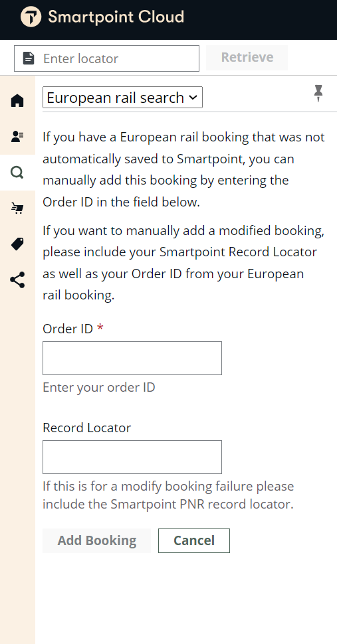
Task: Open the European rail search dropdown
Action: 122,98
